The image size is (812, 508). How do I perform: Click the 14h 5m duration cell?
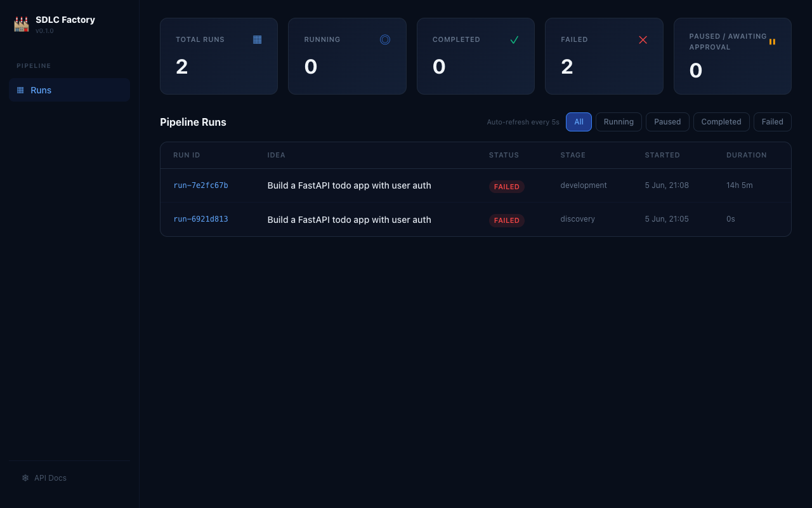tap(740, 185)
